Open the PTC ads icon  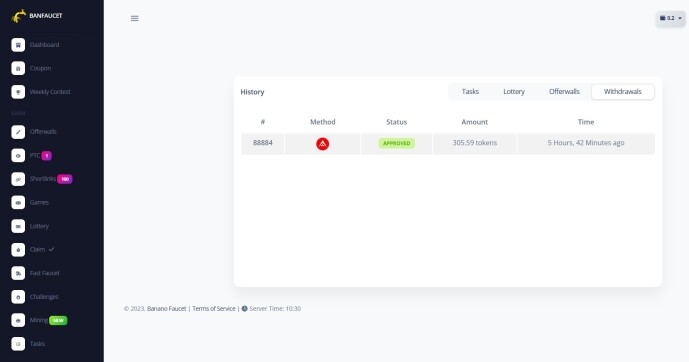[x=18, y=156]
